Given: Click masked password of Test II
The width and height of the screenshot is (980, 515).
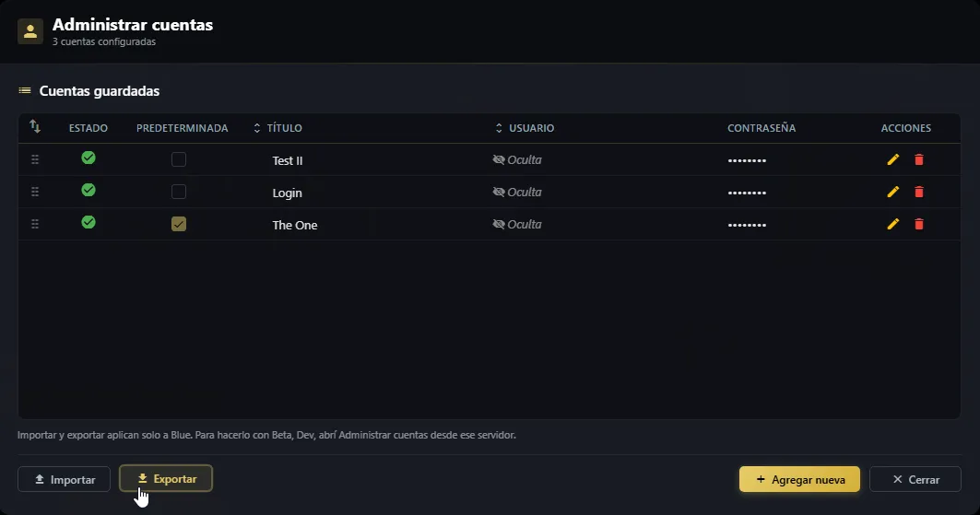Looking at the screenshot, I should pos(747,160).
